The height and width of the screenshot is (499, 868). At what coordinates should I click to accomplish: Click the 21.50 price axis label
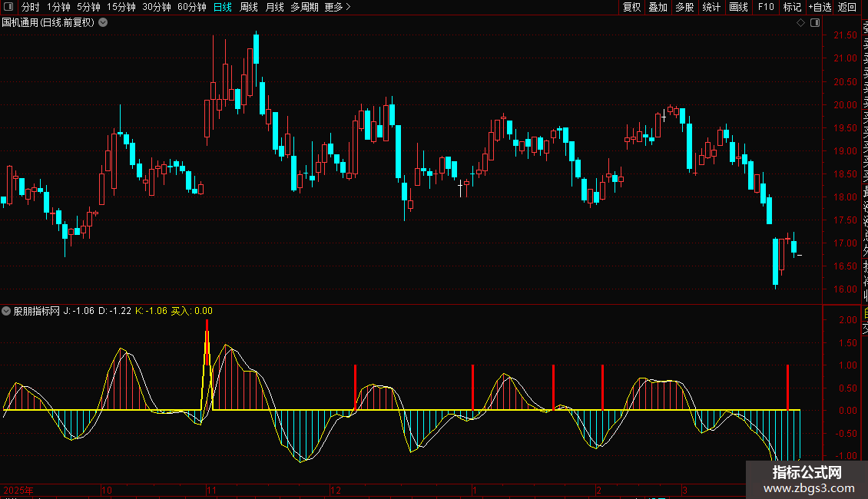pos(845,35)
